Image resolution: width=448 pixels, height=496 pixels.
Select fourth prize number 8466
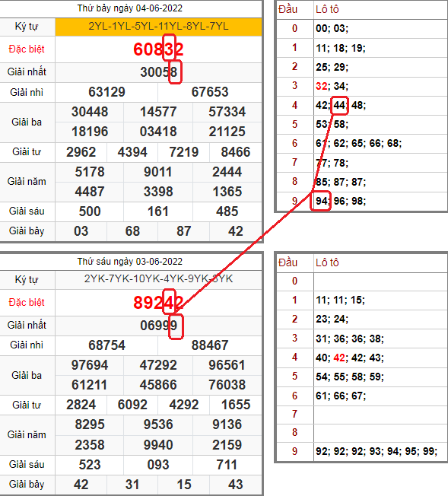(x=236, y=152)
